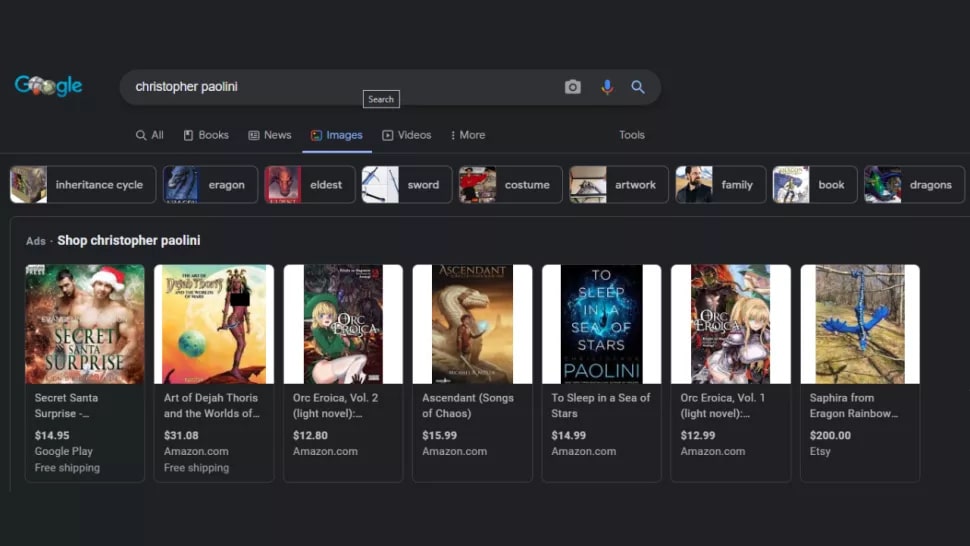
Task: Click the $14.99 price text
Action: pyautogui.click(x=569, y=435)
